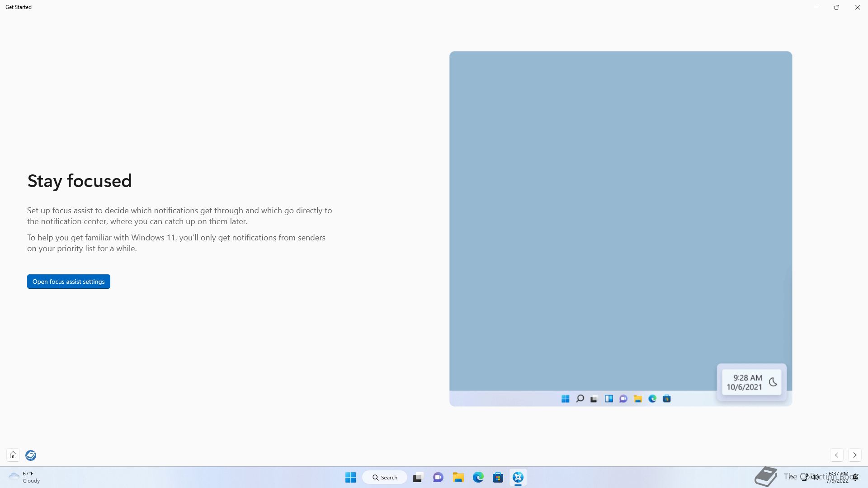Open Task View from the taskbar
The width and height of the screenshot is (868, 488).
pos(417,477)
